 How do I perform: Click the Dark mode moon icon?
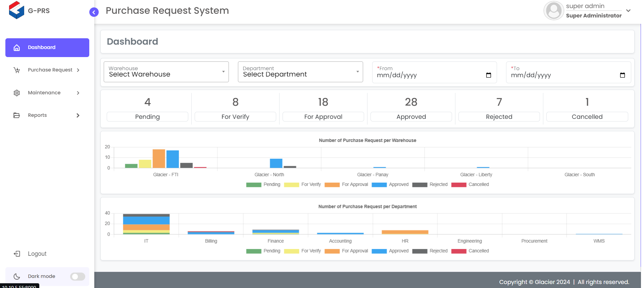(17, 277)
